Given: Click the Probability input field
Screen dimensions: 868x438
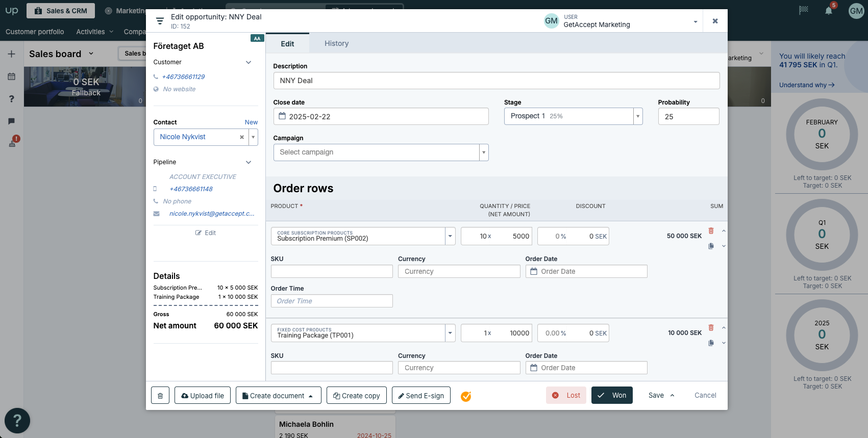Looking at the screenshot, I should click(x=688, y=117).
